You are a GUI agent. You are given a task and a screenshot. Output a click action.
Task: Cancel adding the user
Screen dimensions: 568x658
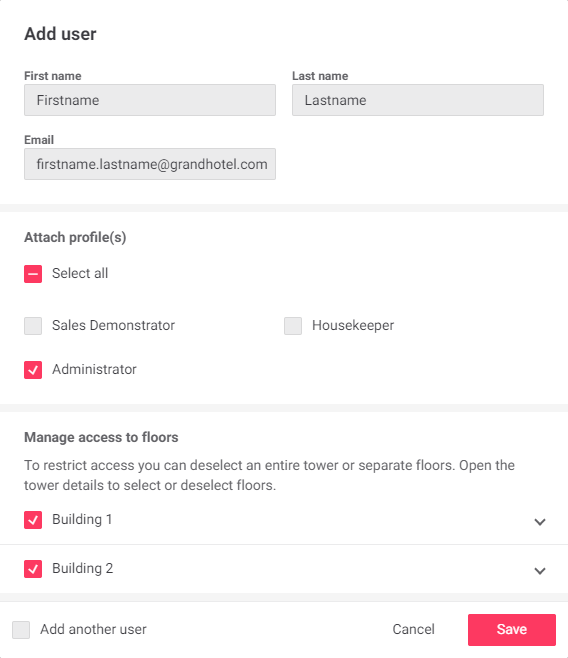click(x=414, y=629)
